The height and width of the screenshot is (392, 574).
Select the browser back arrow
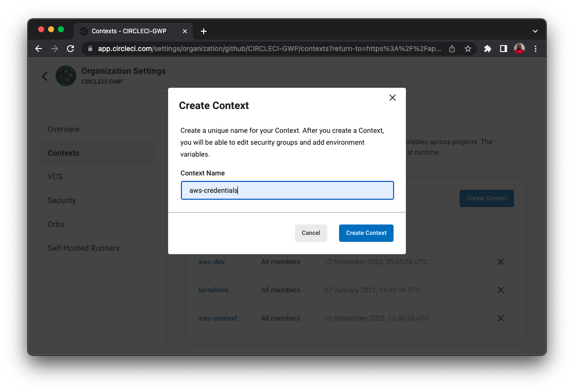point(38,49)
